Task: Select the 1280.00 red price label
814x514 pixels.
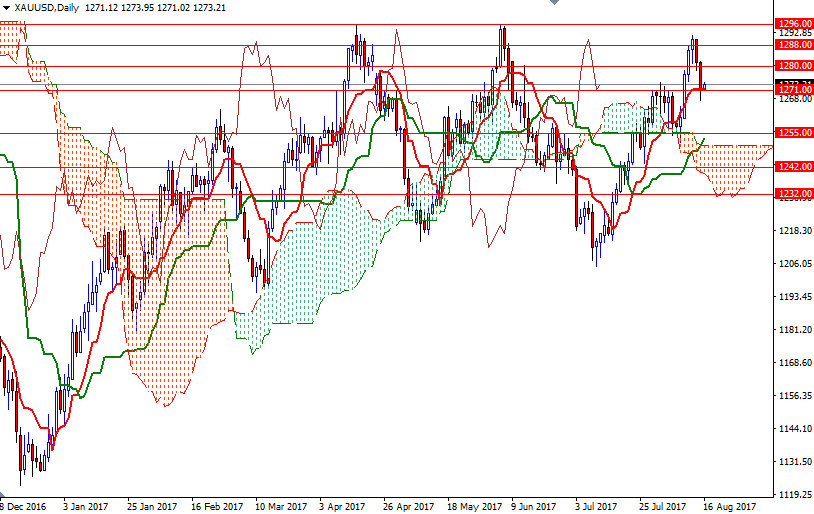Action: click(793, 66)
